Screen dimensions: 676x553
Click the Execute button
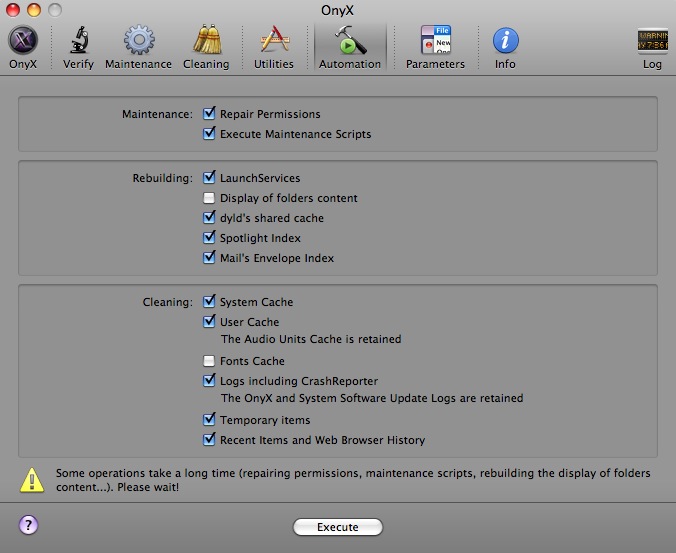[x=338, y=527]
